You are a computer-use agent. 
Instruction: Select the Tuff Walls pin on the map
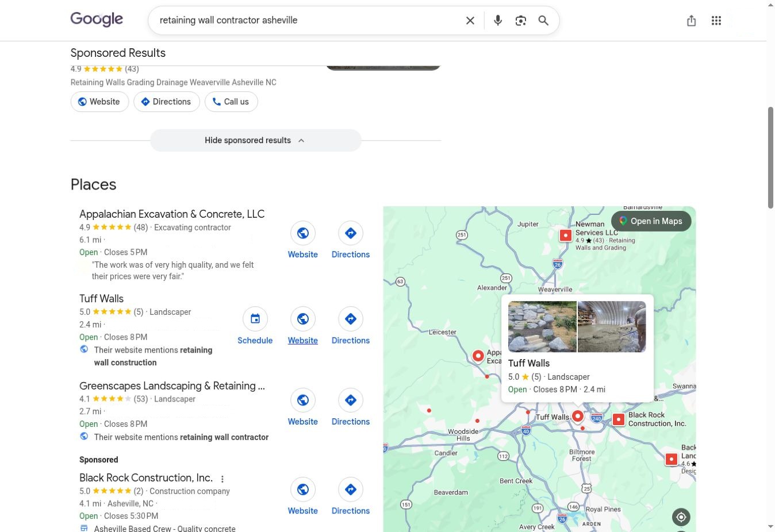[578, 417]
